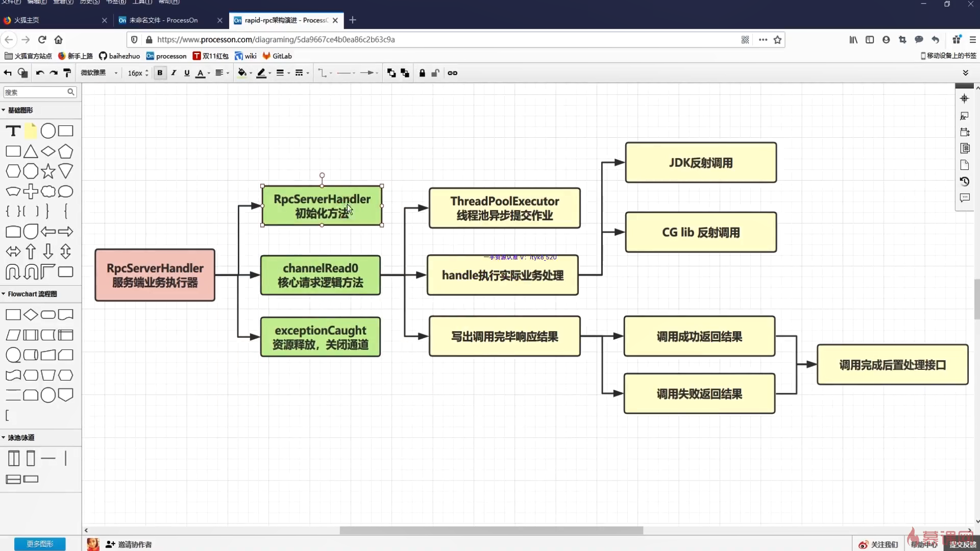Viewport: 980px width, 551px height.
Task: Lock the selected shape
Action: pos(422,73)
